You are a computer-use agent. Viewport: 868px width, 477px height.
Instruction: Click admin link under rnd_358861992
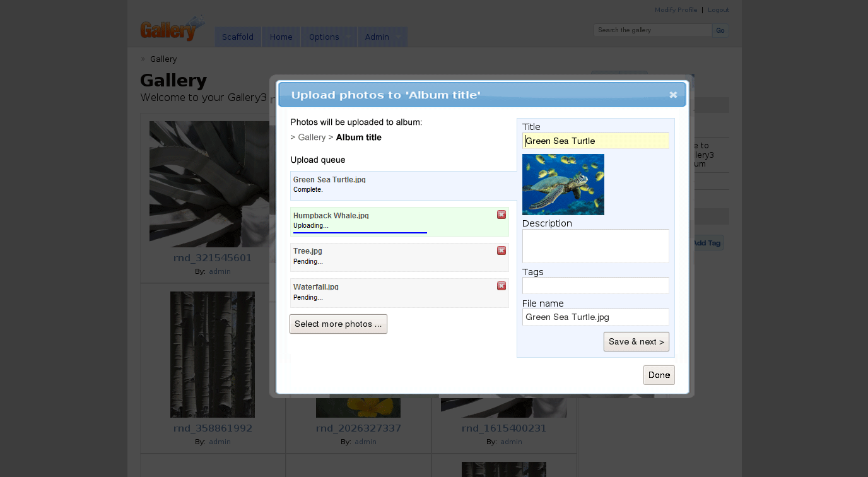pyautogui.click(x=220, y=442)
